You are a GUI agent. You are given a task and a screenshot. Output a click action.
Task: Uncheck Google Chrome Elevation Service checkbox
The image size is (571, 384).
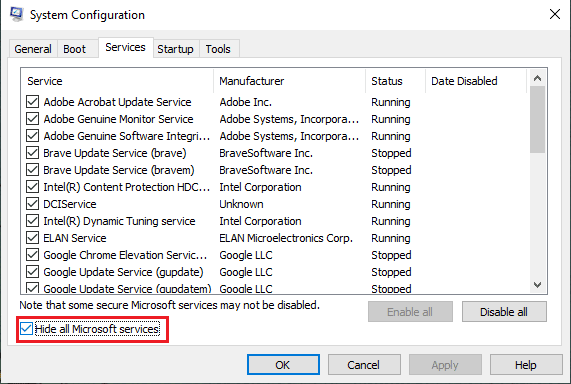pyautogui.click(x=32, y=255)
